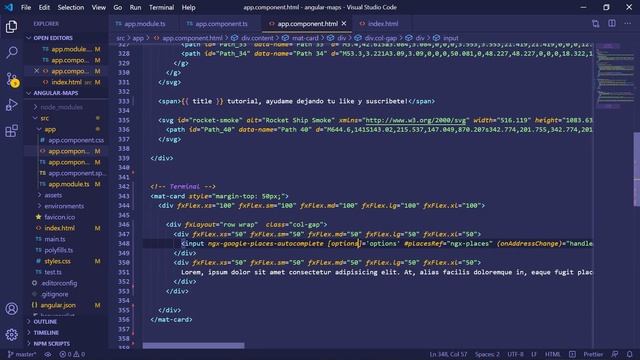640x360 pixels.
Task: Open the Edit menu
Action: [44, 7]
